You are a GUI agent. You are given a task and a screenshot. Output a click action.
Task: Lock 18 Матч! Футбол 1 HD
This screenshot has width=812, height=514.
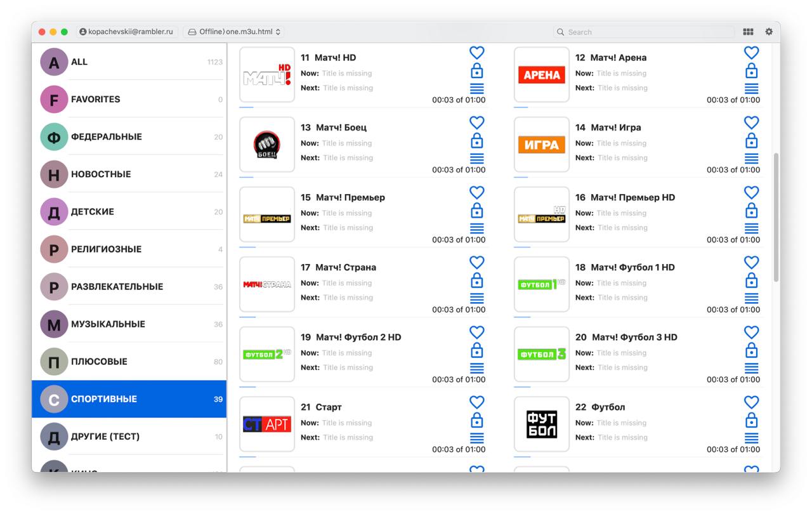752,280
